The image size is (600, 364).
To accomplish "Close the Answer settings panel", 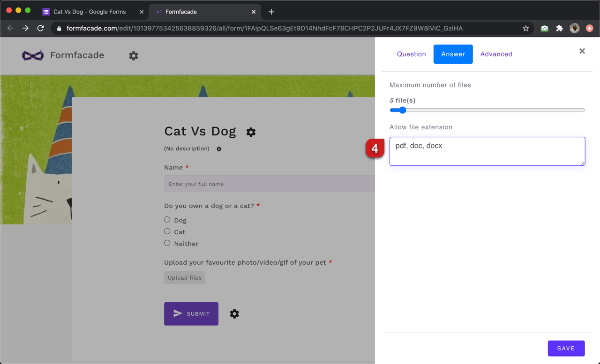I will 582,51.
